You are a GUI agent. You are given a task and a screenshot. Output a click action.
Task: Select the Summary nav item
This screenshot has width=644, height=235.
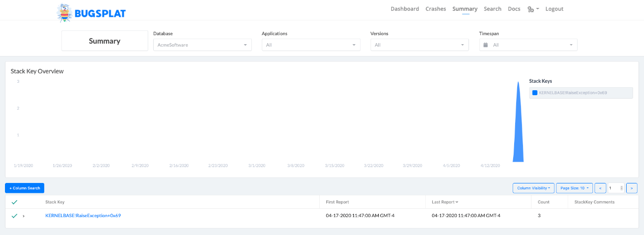(x=465, y=9)
